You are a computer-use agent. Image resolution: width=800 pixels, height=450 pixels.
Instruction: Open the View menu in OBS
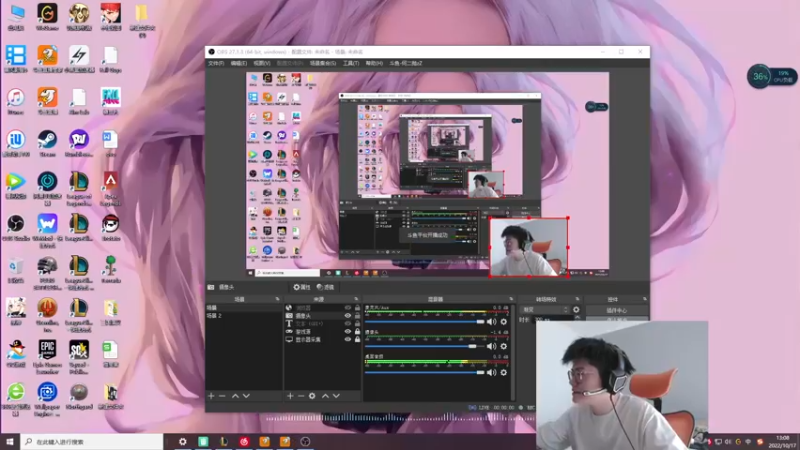[x=262, y=63]
